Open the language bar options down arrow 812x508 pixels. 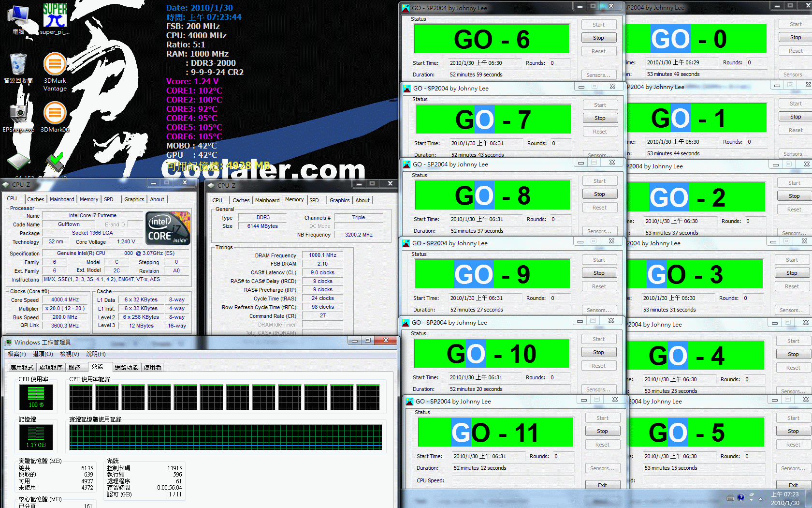(752, 500)
